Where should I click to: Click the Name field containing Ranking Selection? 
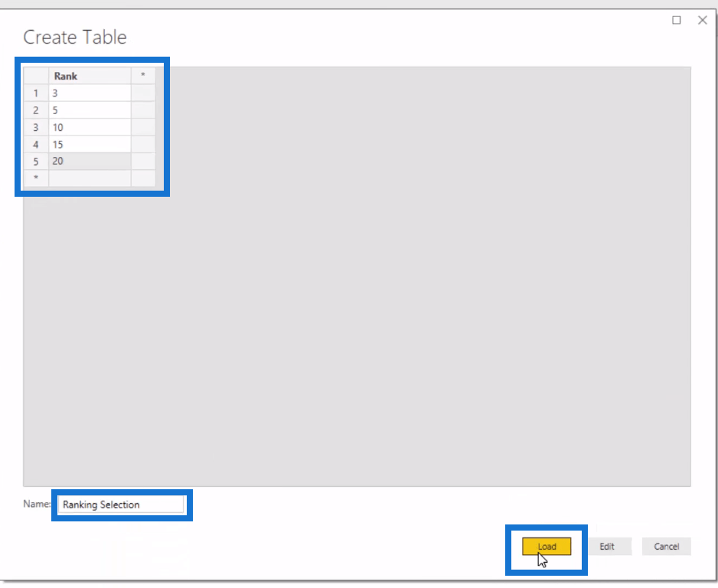coord(121,505)
